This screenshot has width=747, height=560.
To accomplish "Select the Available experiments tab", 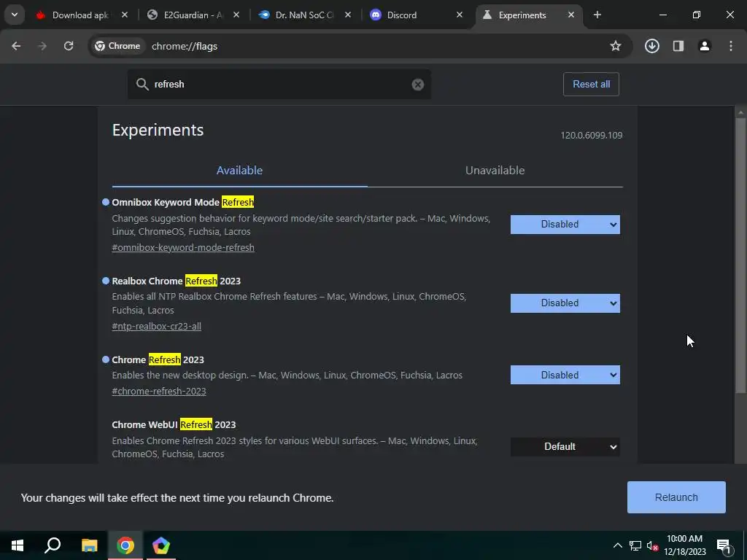I will (239, 171).
